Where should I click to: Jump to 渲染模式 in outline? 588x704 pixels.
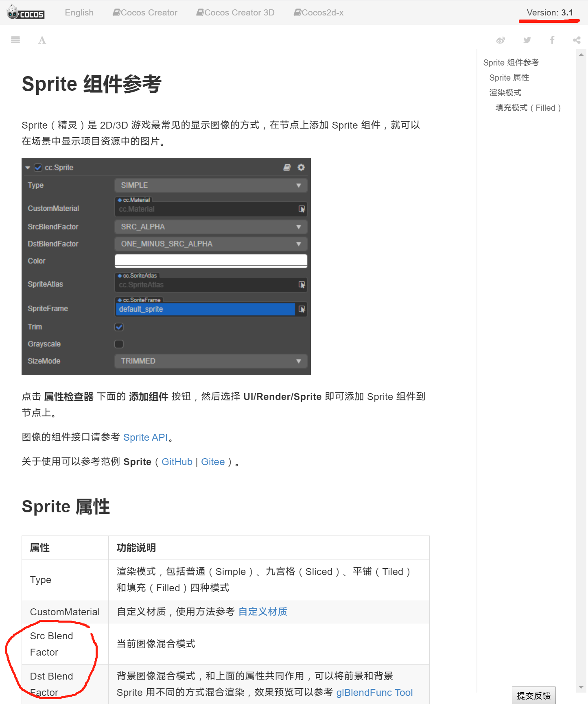click(x=505, y=92)
